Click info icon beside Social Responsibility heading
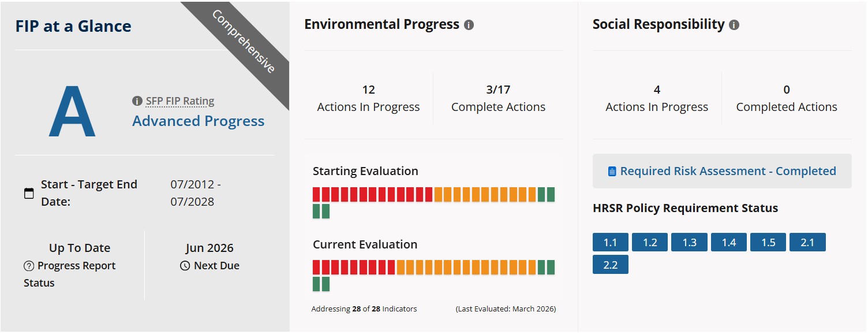The width and height of the screenshot is (868, 334). tap(734, 25)
